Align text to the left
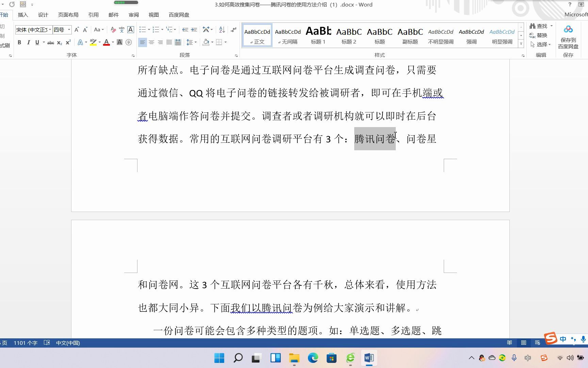 click(142, 42)
